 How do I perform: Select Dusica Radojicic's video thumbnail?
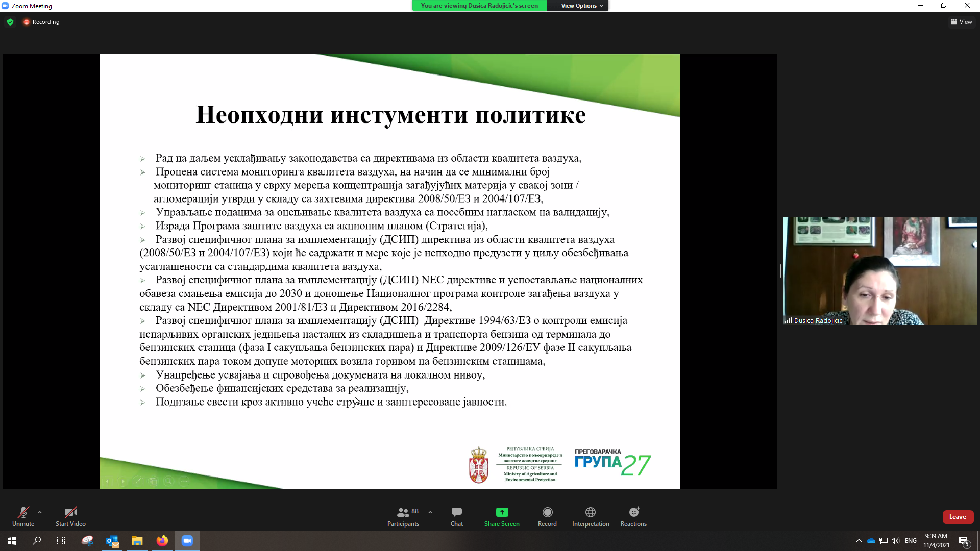click(879, 271)
